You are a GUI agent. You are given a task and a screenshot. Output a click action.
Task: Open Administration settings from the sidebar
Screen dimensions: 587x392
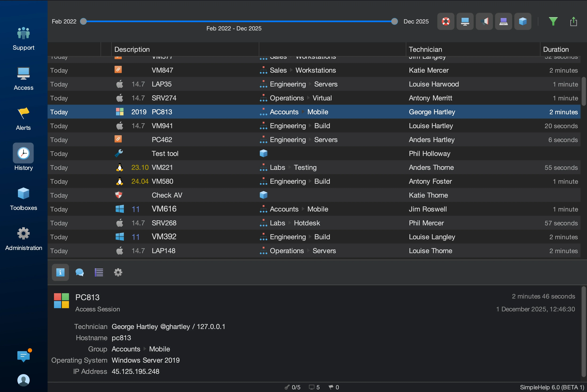(x=23, y=238)
